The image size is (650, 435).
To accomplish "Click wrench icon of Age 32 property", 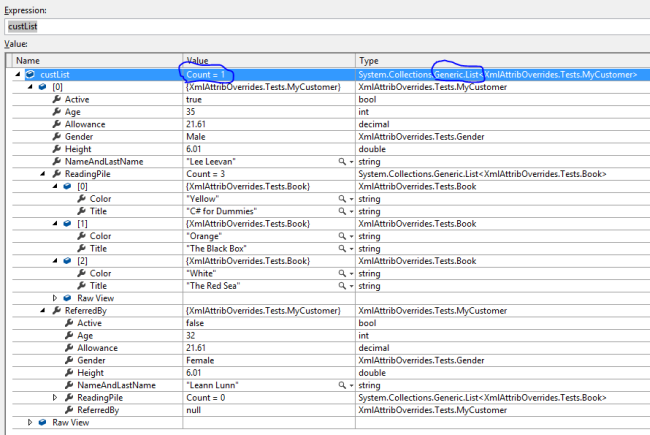I will coord(69,335).
